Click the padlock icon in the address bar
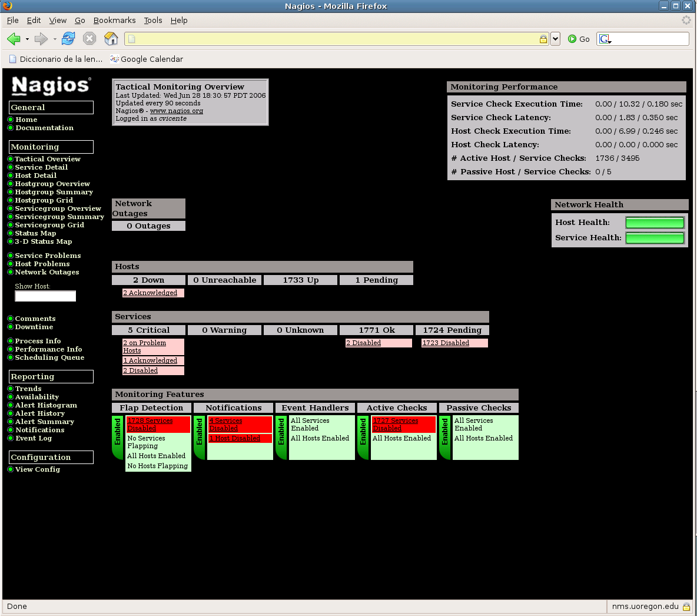 click(x=543, y=39)
